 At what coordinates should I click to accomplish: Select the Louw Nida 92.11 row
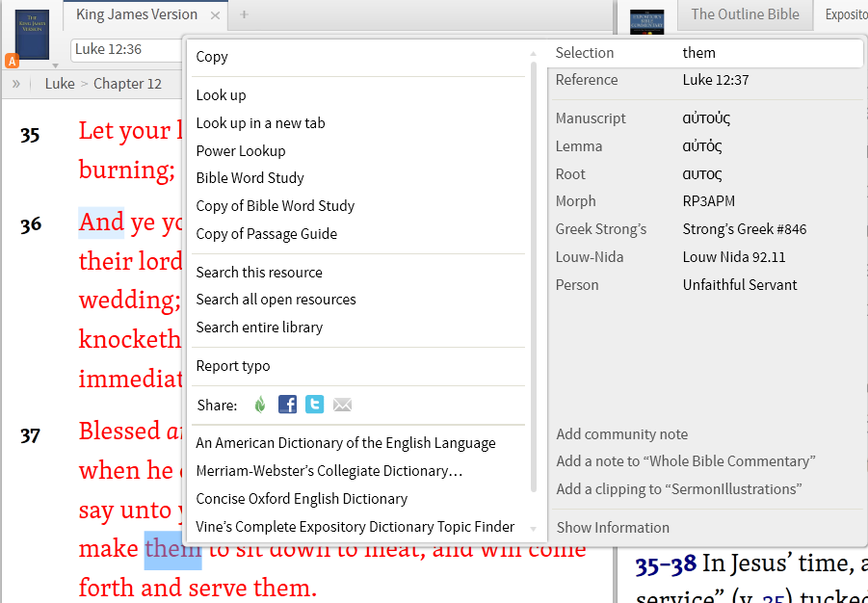tap(706, 257)
